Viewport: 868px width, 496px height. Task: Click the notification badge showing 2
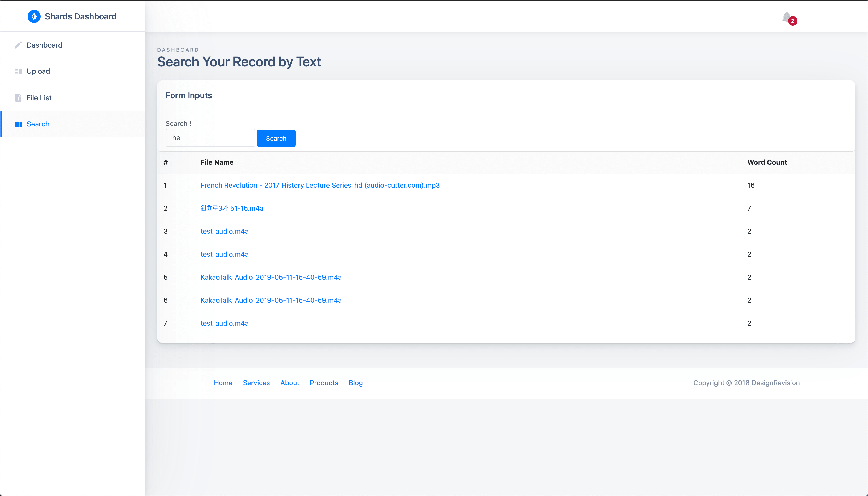point(793,21)
